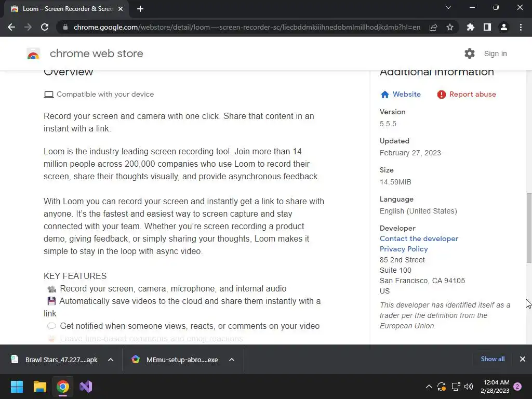Click the page vertical scrollbar

pyautogui.click(x=529, y=228)
